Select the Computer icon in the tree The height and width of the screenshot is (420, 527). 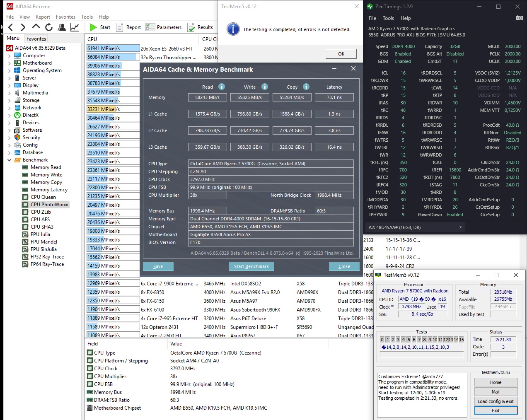pyautogui.click(x=17, y=55)
